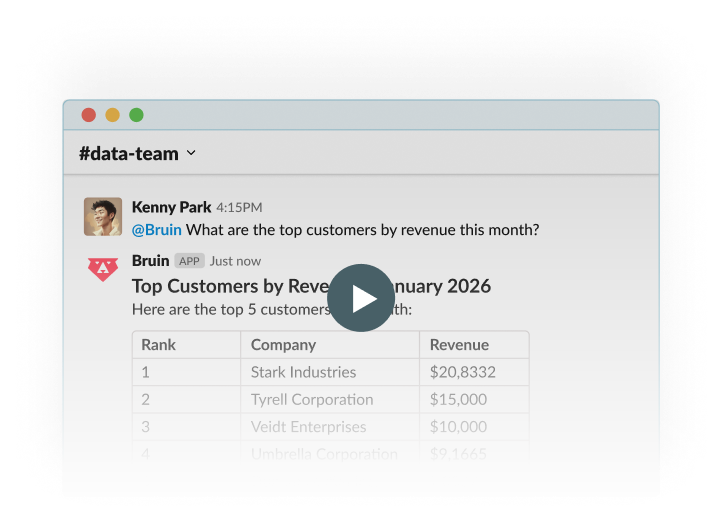
Task: Select the $10,000 revenue value
Action: 458,427
